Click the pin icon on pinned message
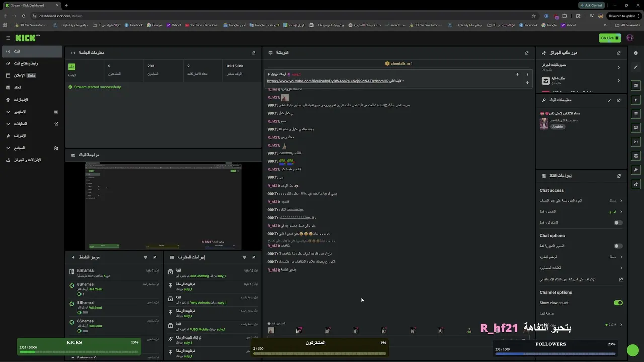 click(x=517, y=74)
